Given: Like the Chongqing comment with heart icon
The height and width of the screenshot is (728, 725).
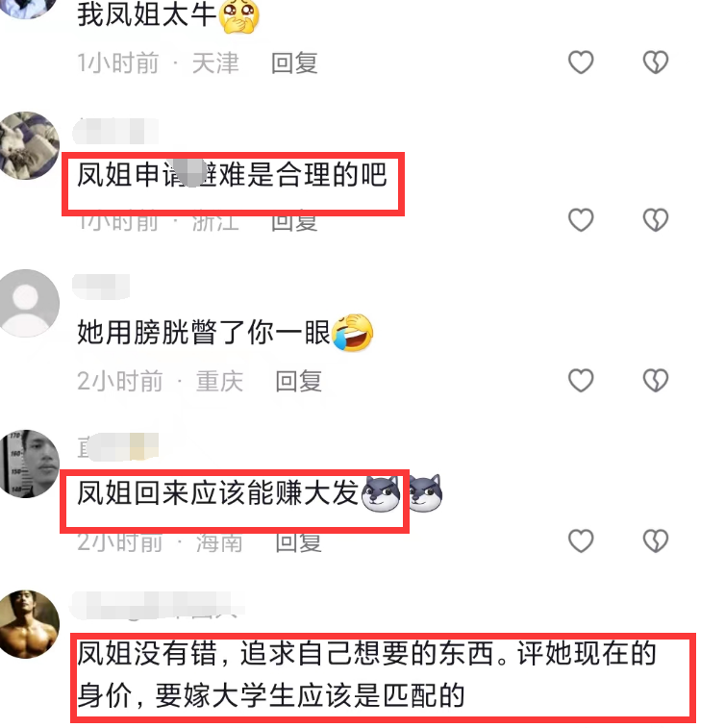Looking at the screenshot, I should click(581, 380).
